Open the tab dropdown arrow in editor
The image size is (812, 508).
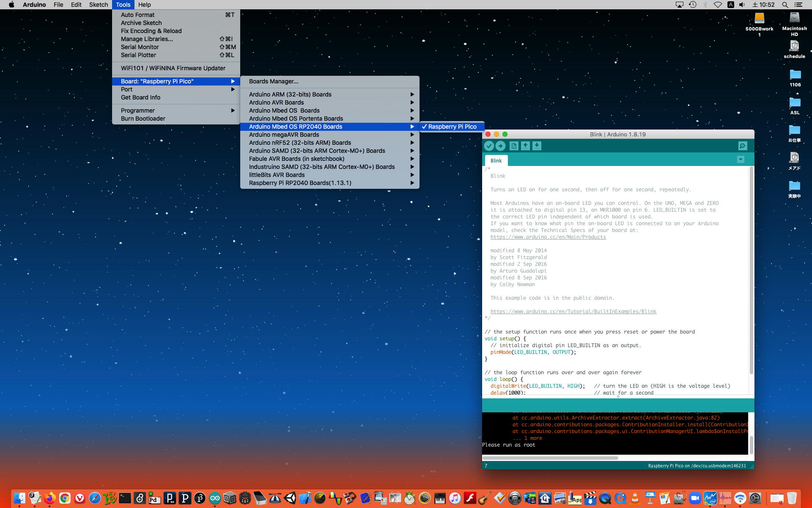(741, 160)
